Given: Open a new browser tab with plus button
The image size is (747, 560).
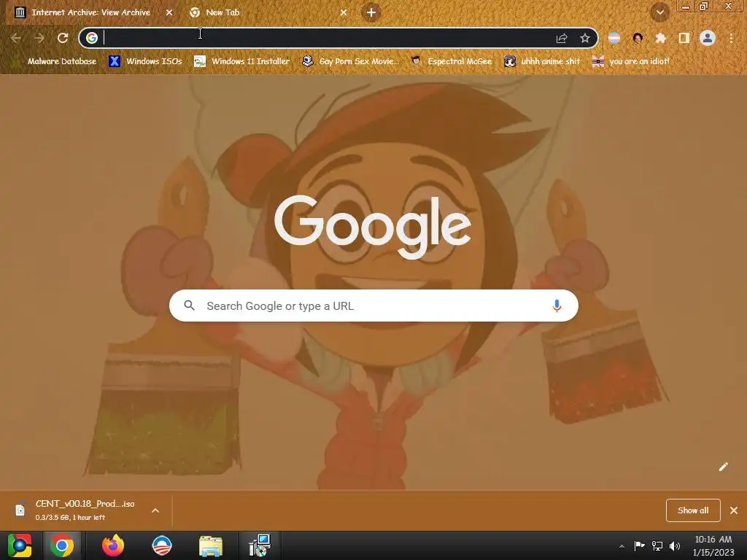Looking at the screenshot, I should (x=371, y=12).
